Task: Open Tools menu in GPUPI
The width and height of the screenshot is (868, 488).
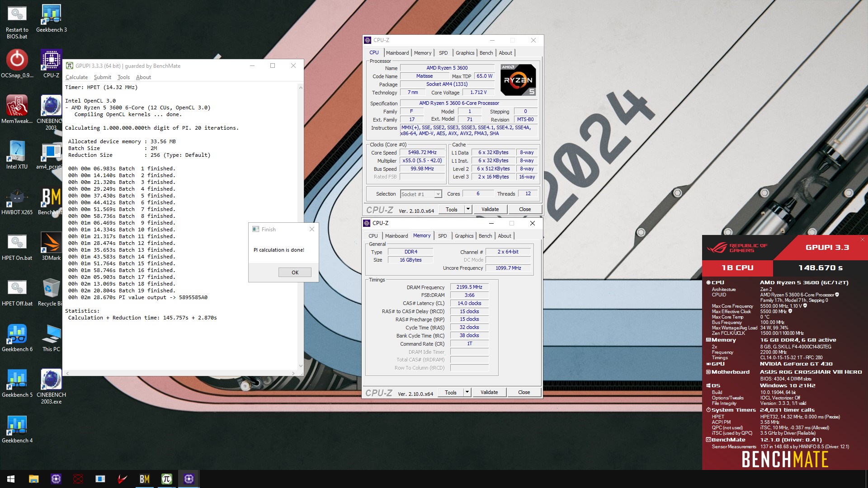Action: 123,77
